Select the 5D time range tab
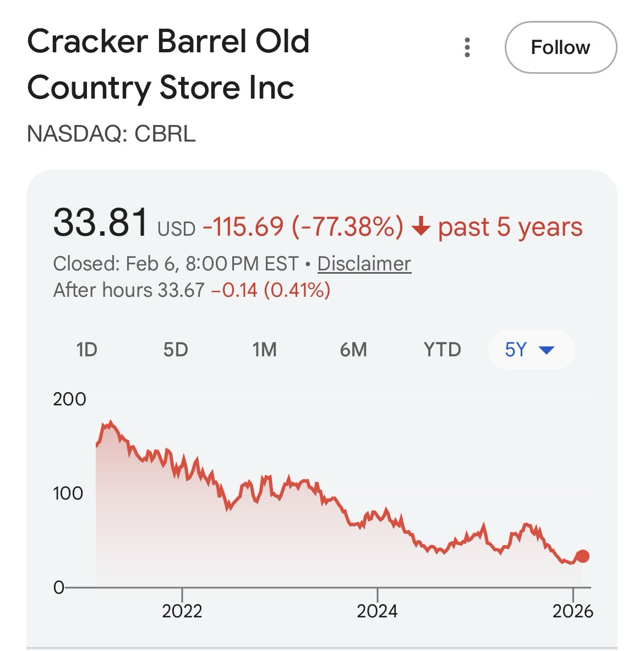Image resolution: width=644 pixels, height=651 pixels. (x=176, y=350)
